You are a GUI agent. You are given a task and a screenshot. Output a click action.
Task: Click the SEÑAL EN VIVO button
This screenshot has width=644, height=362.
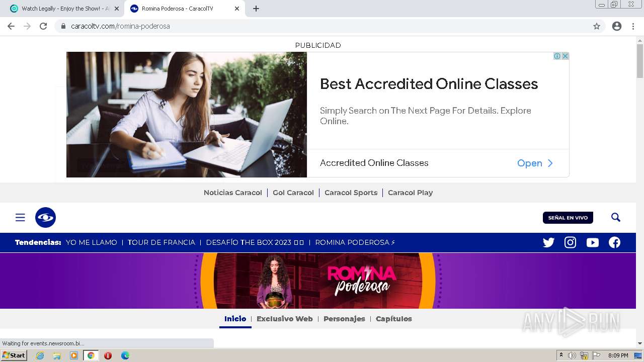tap(568, 218)
